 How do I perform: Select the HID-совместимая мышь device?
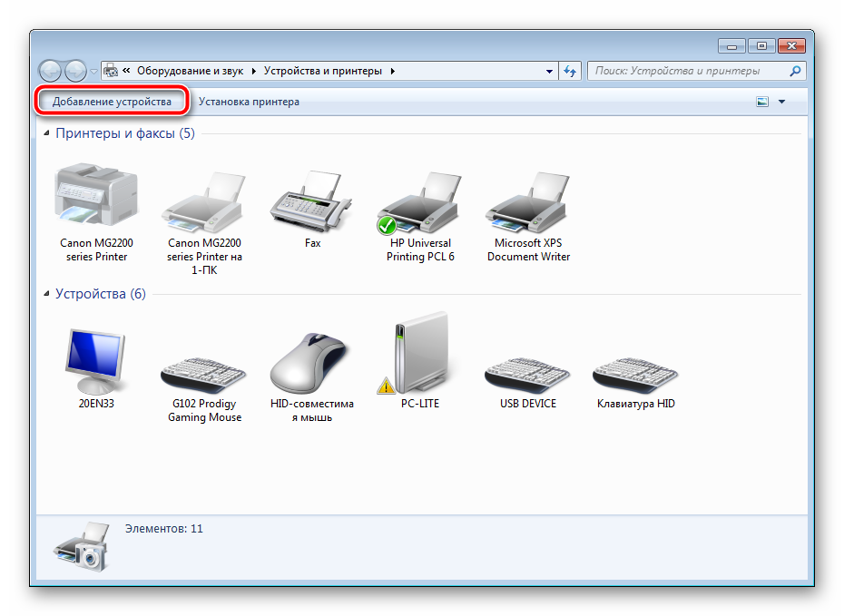coord(312,363)
